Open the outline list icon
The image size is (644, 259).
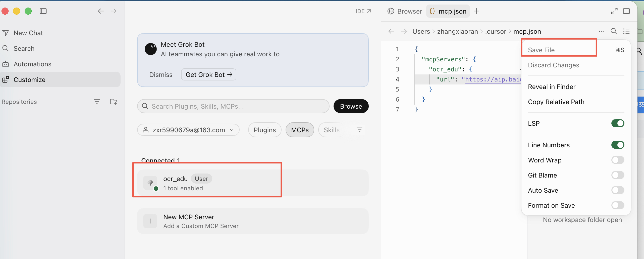pos(626,31)
